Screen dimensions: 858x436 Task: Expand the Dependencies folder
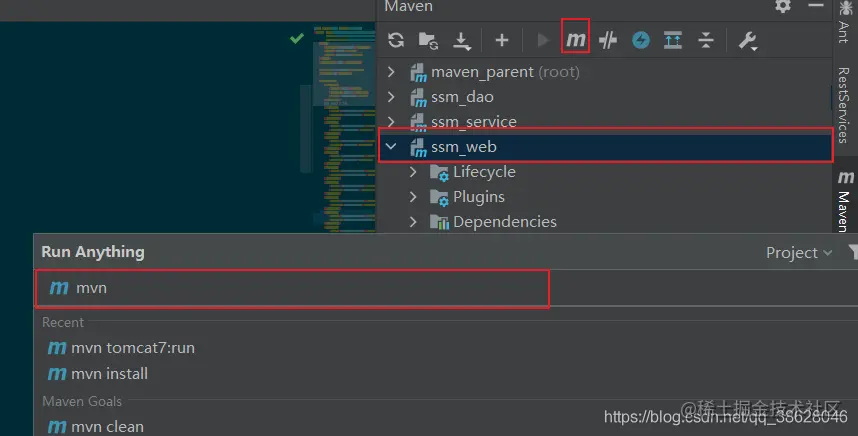click(413, 222)
